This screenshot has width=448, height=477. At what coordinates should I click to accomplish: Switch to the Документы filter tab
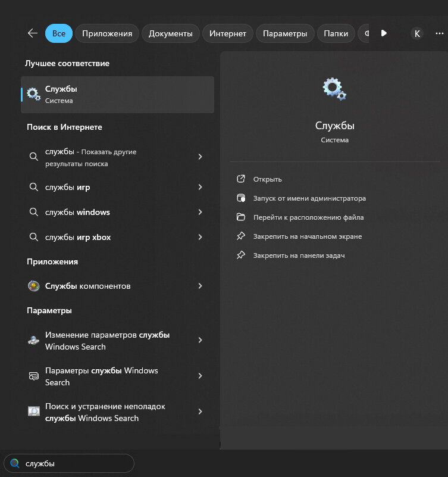coord(171,33)
